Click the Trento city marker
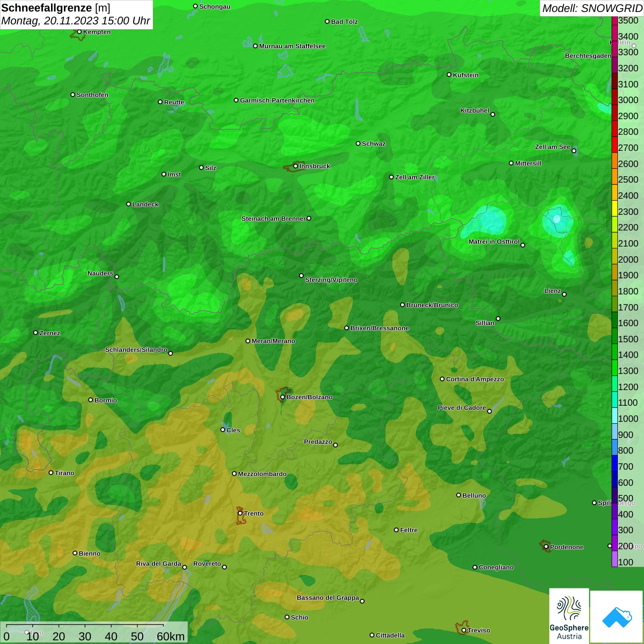This screenshot has width=644, height=644. tap(240, 513)
